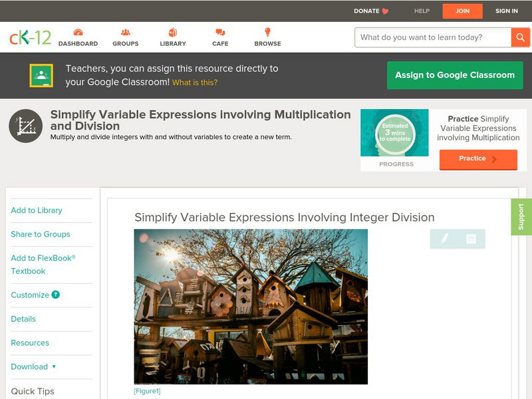Click the Customize link
Viewport: 532px width, 399px height.
pos(30,295)
